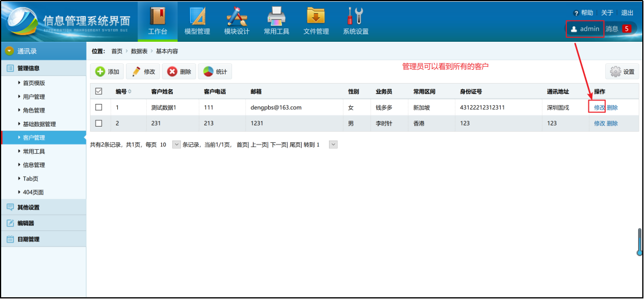The height and width of the screenshot is (299, 644).
Task: Click the green plus 添加 icon
Action: tap(100, 71)
